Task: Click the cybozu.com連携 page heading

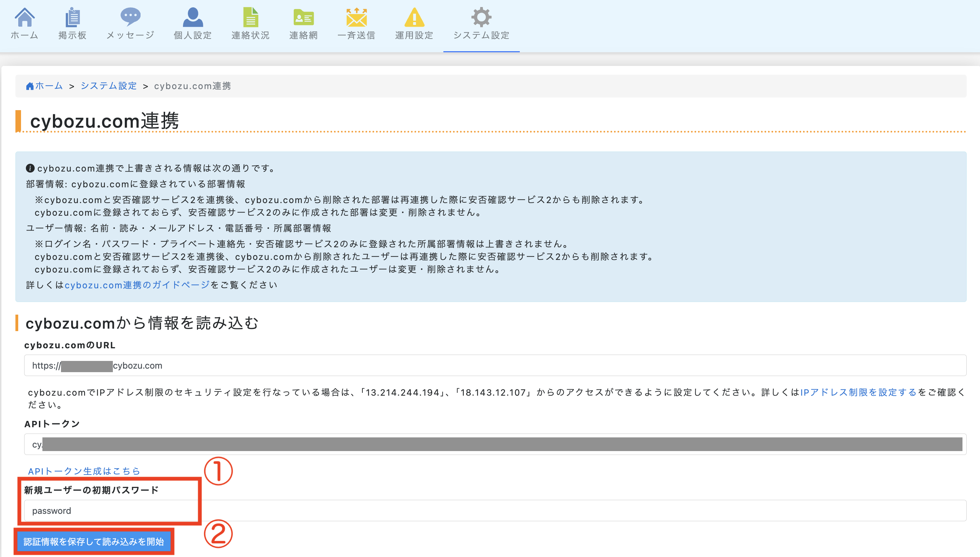Action: click(104, 121)
